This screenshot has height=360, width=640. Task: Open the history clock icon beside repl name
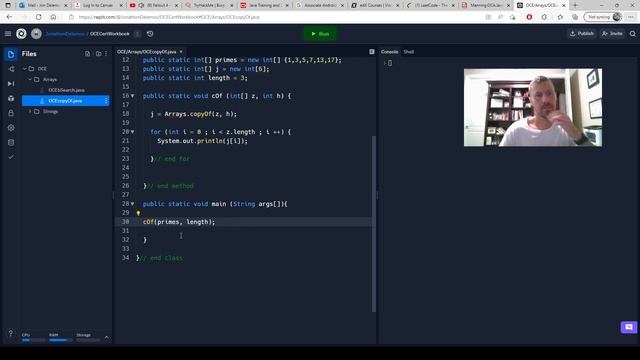[x=150, y=34]
